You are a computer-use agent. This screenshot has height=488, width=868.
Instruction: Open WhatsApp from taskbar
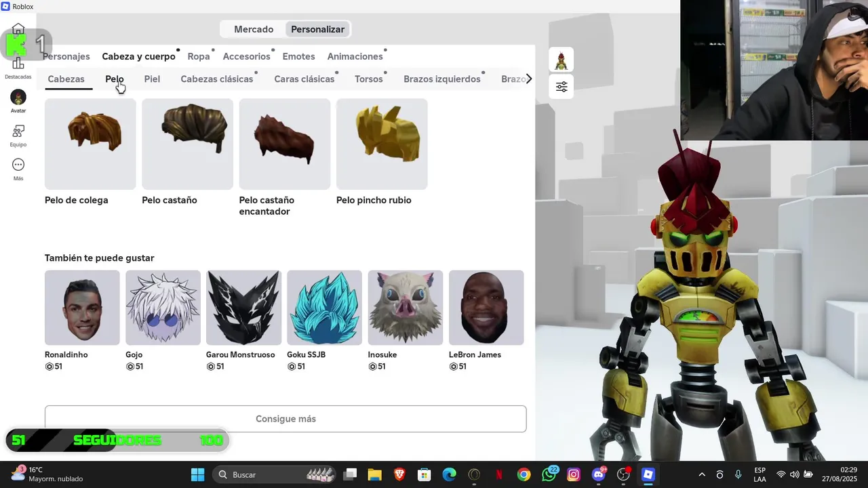coord(549,474)
